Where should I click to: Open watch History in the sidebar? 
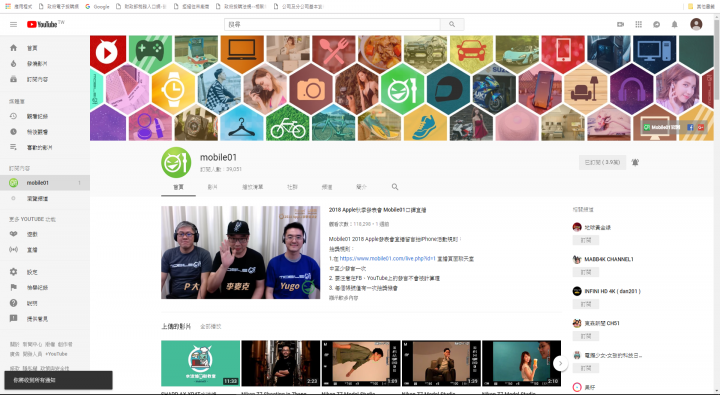coord(45,117)
